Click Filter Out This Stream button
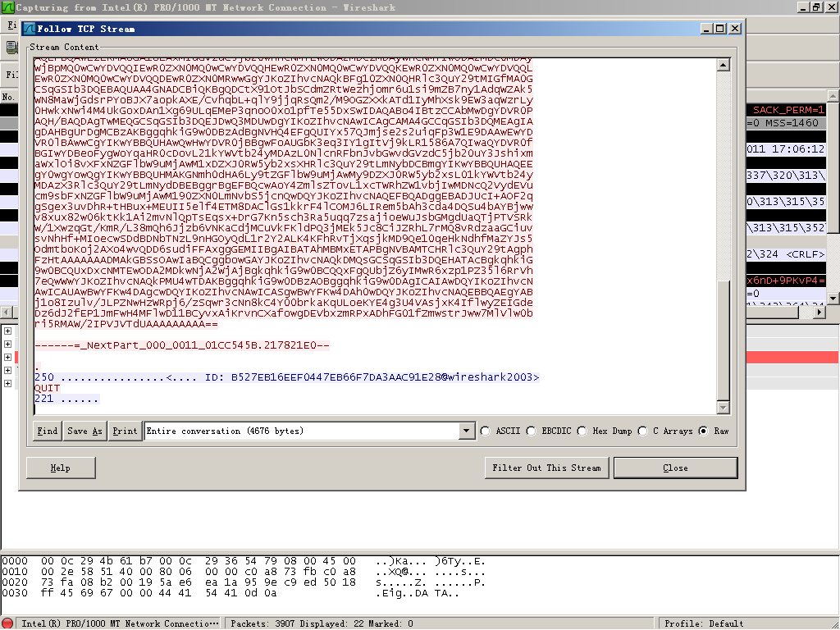Image resolution: width=840 pixels, height=630 pixels. 546,468
